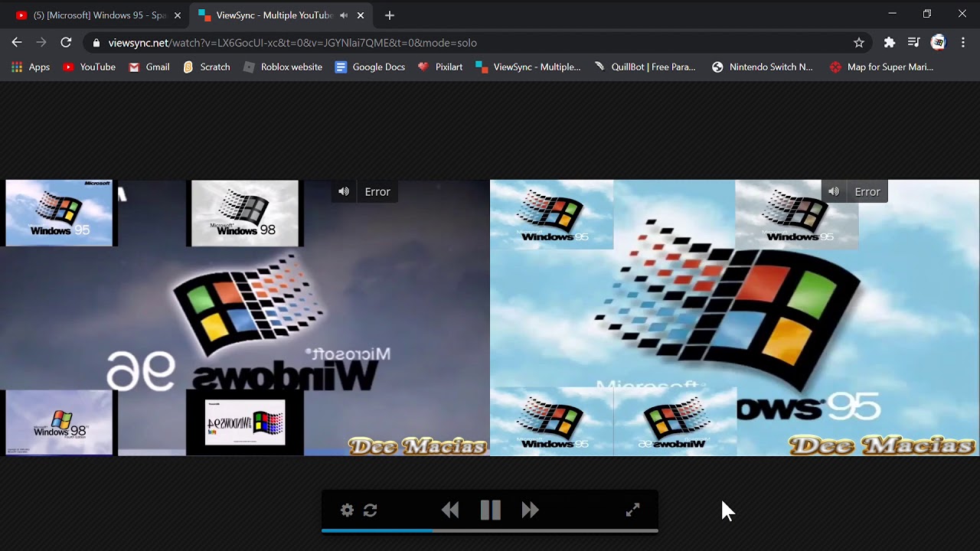Open the media control icon in the toolbar
This screenshot has width=980, height=551.
pos(913,43)
